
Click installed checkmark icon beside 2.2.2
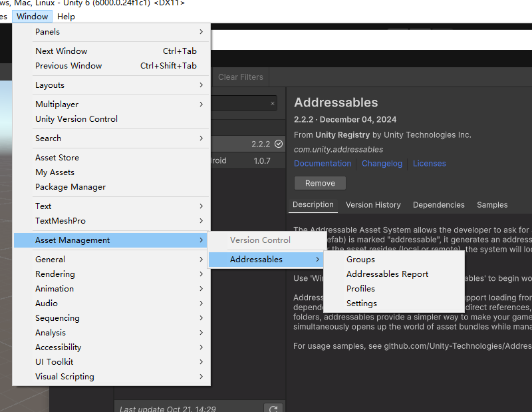(279, 144)
